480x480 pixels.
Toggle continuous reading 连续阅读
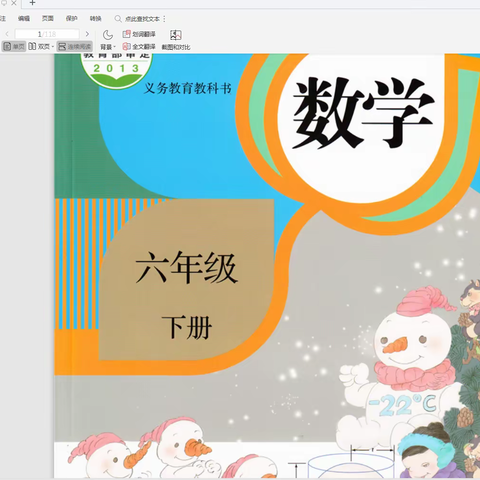[x=74, y=46]
